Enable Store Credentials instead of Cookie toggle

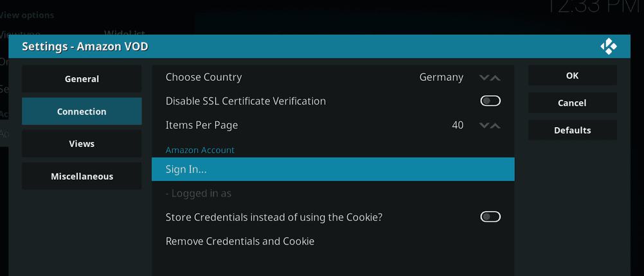490,217
